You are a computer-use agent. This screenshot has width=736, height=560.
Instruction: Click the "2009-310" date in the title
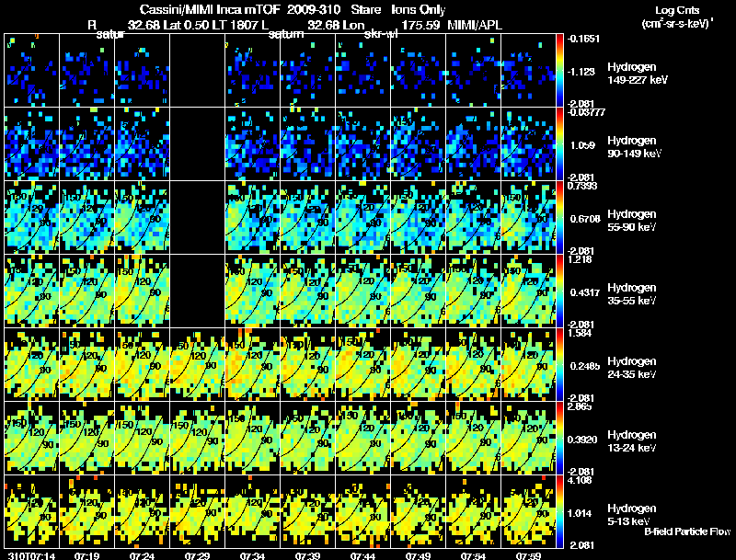click(313, 9)
